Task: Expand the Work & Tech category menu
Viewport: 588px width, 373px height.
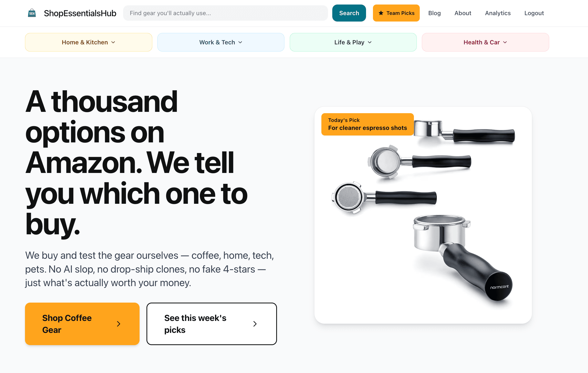Action: (221, 42)
